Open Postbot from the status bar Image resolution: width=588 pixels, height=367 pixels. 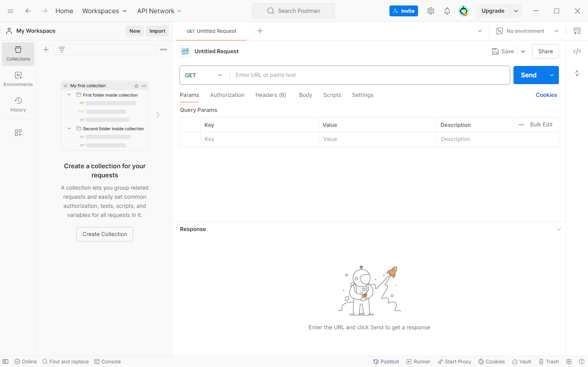tap(386, 362)
